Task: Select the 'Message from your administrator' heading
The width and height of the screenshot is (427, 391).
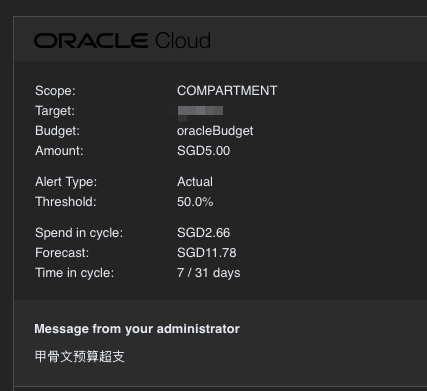Action: [137, 329]
